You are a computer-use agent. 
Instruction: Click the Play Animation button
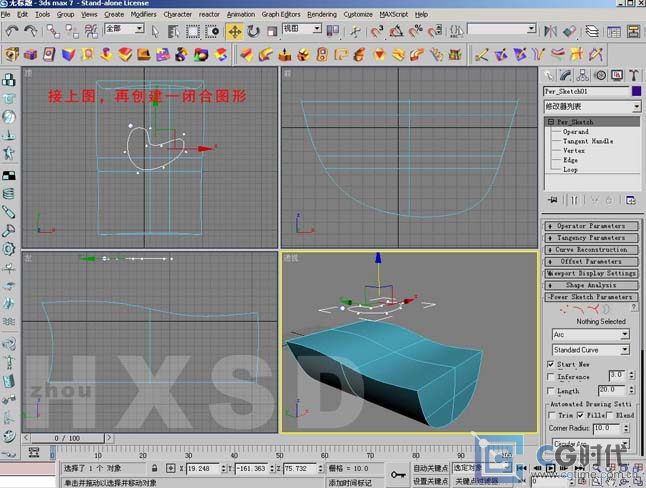[550, 468]
